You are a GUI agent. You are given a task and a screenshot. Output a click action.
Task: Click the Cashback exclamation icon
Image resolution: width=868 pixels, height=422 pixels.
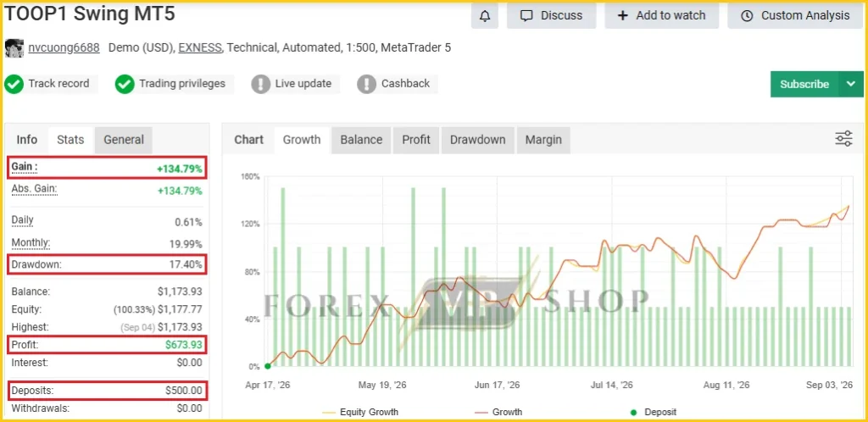(x=366, y=84)
